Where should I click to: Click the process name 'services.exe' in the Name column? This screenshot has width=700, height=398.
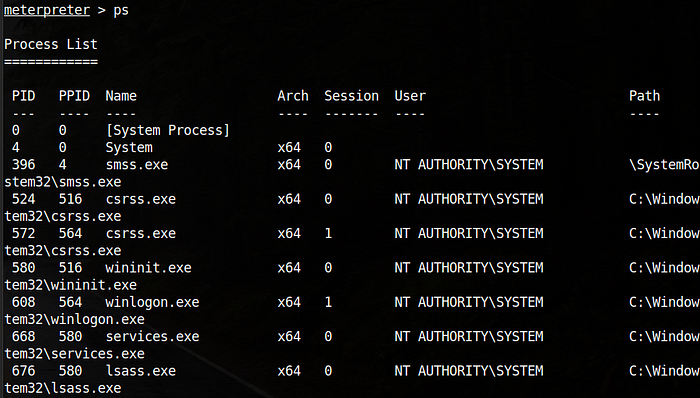pos(152,336)
